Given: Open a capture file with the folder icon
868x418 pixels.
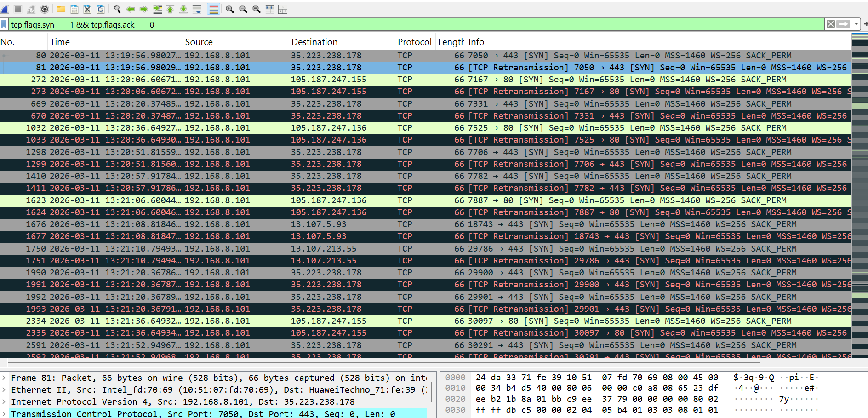Looking at the screenshot, I should pos(62,9).
